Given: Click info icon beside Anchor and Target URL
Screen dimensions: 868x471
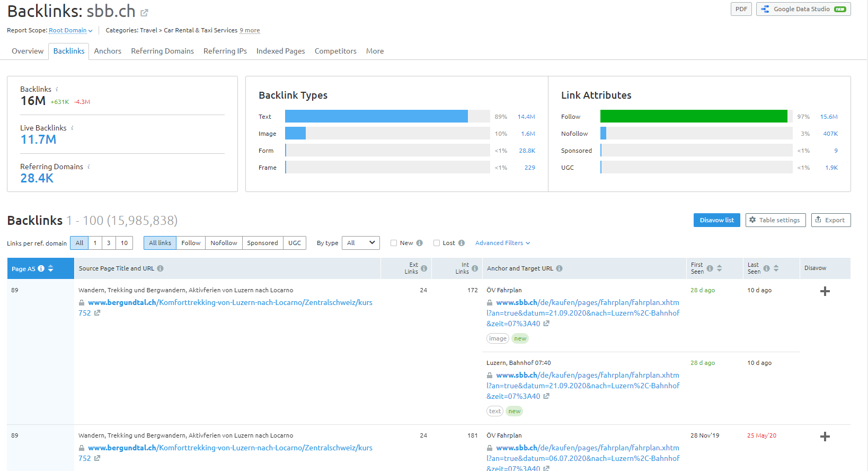Looking at the screenshot, I should [x=559, y=268].
